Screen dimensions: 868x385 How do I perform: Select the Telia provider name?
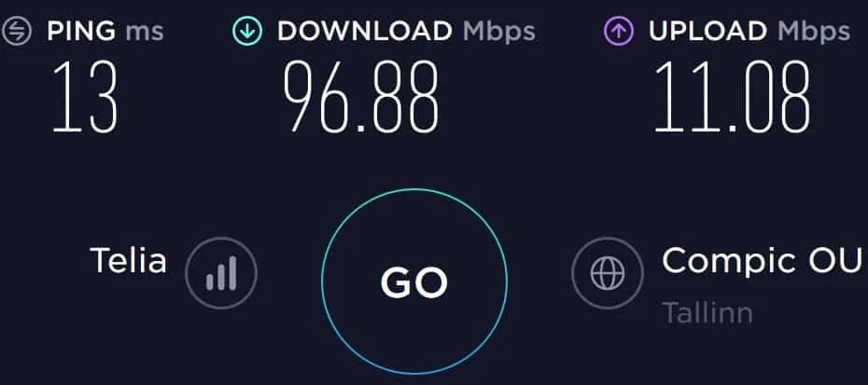(128, 260)
